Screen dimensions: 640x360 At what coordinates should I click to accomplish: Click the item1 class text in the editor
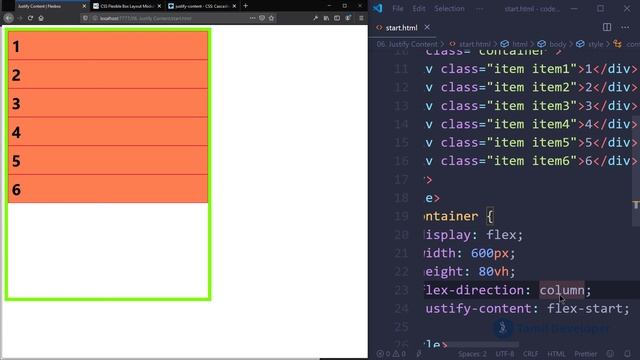pyautogui.click(x=551, y=69)
